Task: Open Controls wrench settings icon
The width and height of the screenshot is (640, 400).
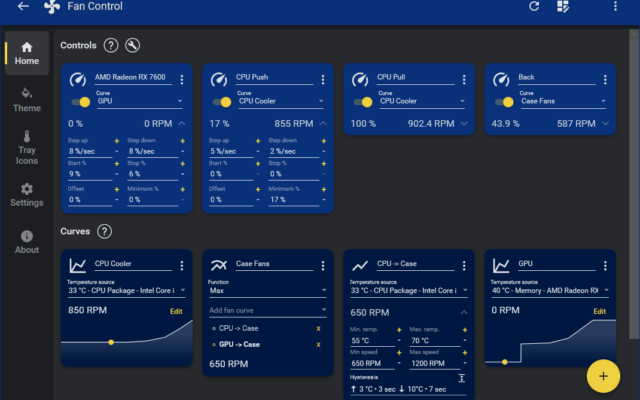Action: pos(132,45)
